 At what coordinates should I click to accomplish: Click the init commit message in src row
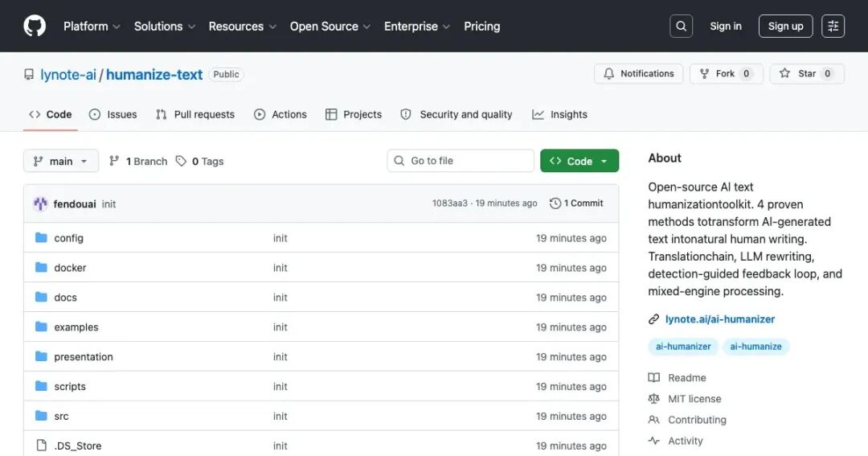280,416
